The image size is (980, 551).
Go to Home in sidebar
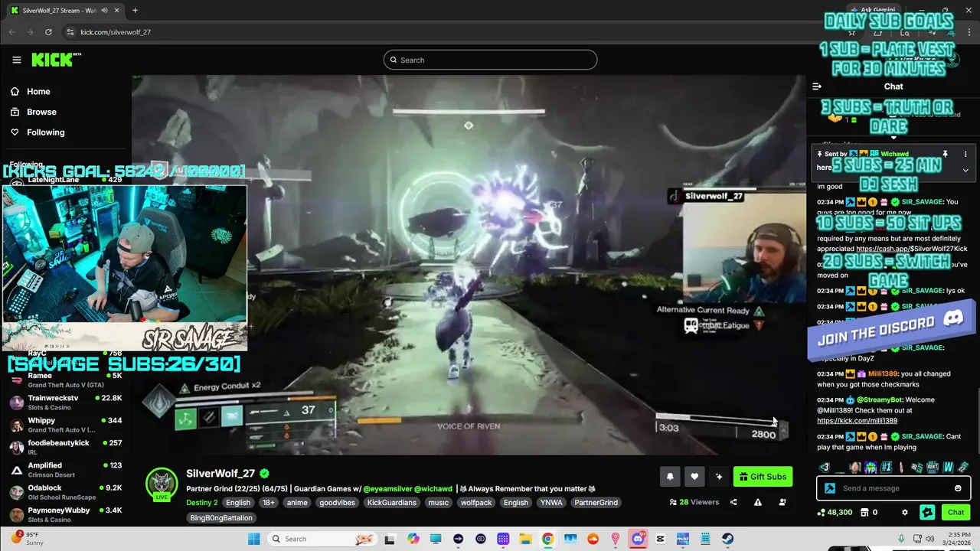pyautogui.click(x=31, y=91)
